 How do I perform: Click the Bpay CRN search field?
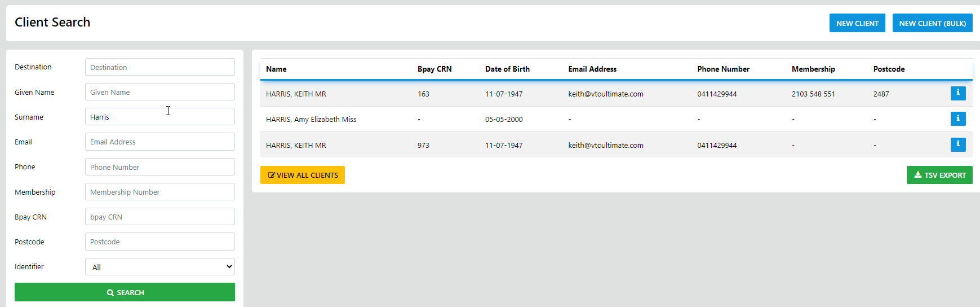(159, 217)
